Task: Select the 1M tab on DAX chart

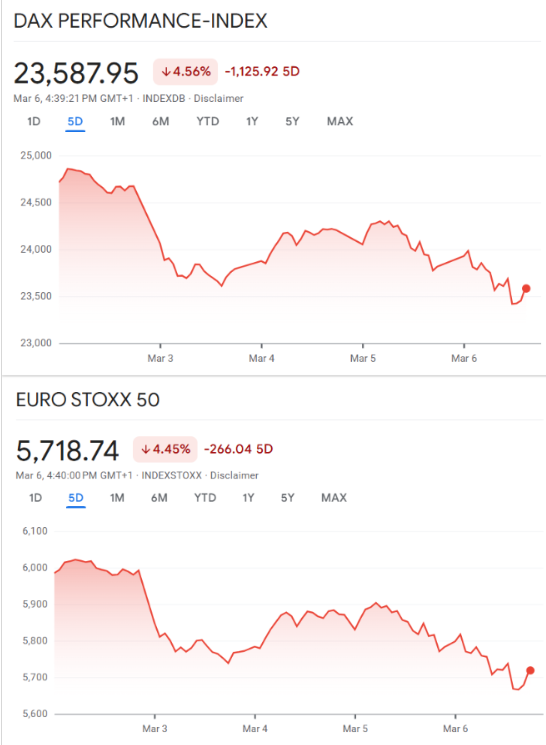Action: click(117, 122)
